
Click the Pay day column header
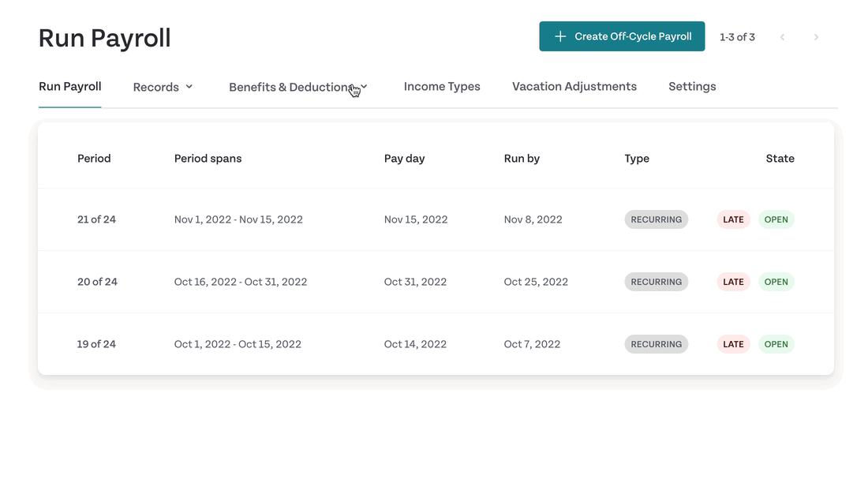[x=404, y=159]
